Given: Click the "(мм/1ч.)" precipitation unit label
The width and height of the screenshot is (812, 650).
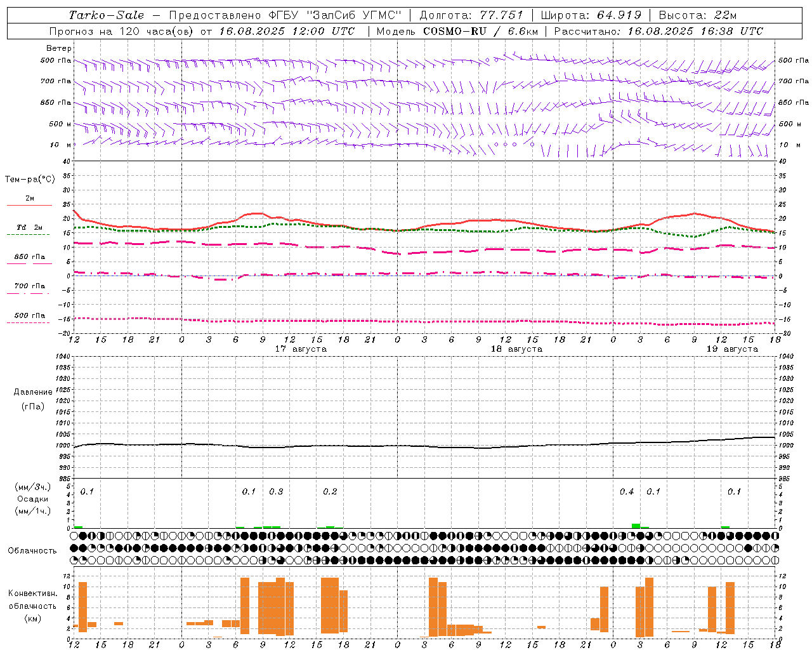Looking at the screenshot, I should (x=32, y=511).
